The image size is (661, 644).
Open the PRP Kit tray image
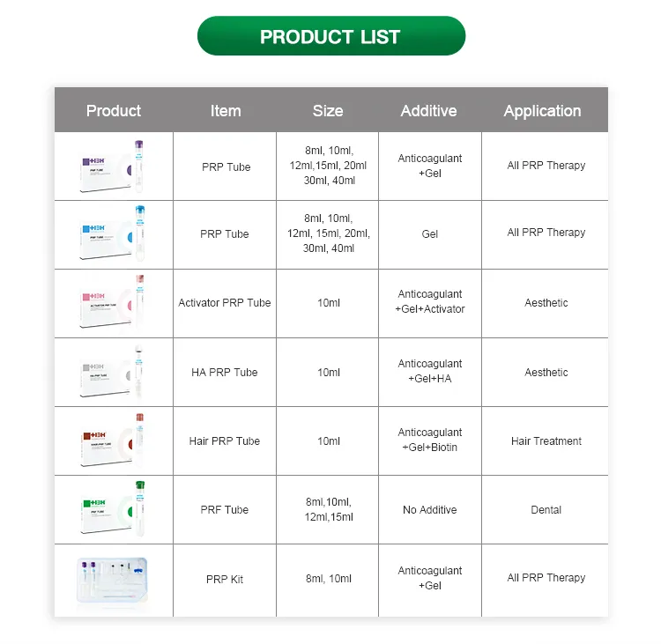112,580
